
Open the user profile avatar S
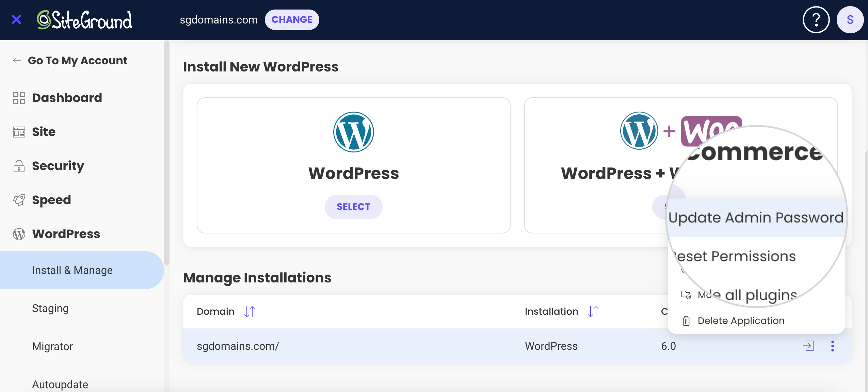850,20
